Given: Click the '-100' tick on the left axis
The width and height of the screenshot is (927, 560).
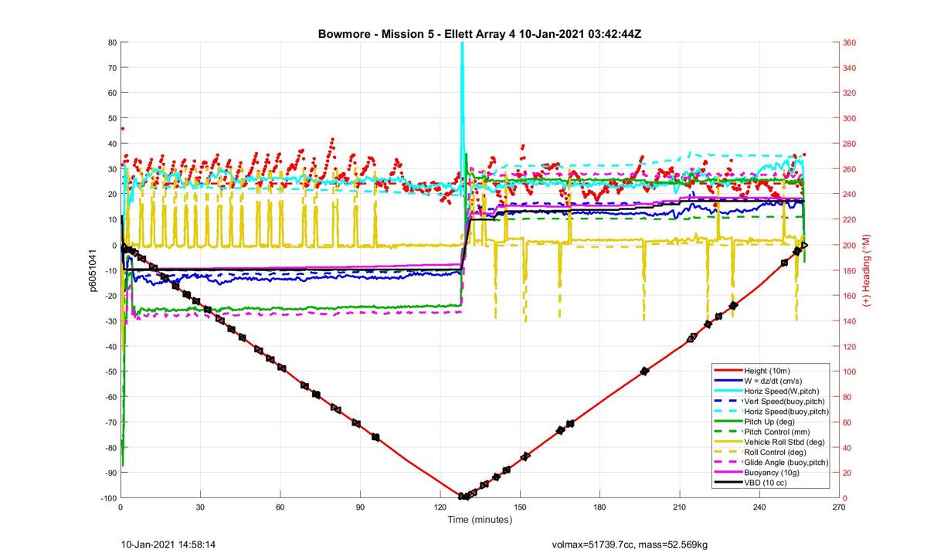Looking at the screenshot, I should [x=108, y=498].
